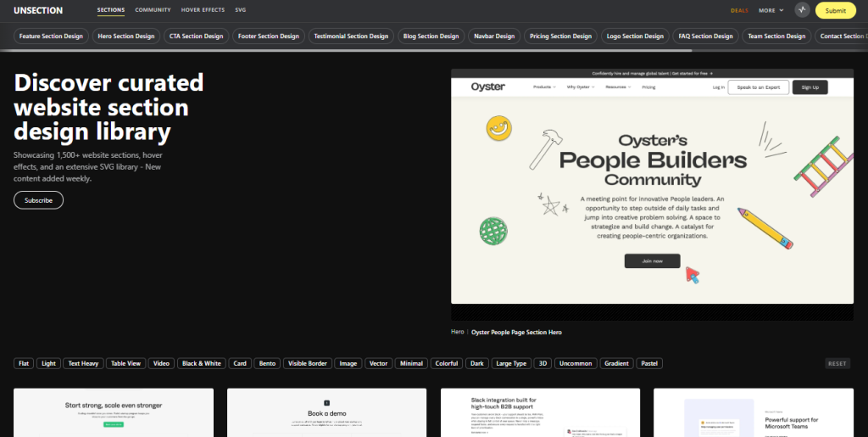Click Pricing in Oyster preview navbar
Image resolution: width=868 pixels, height=437 pixels.
[648, 87]
